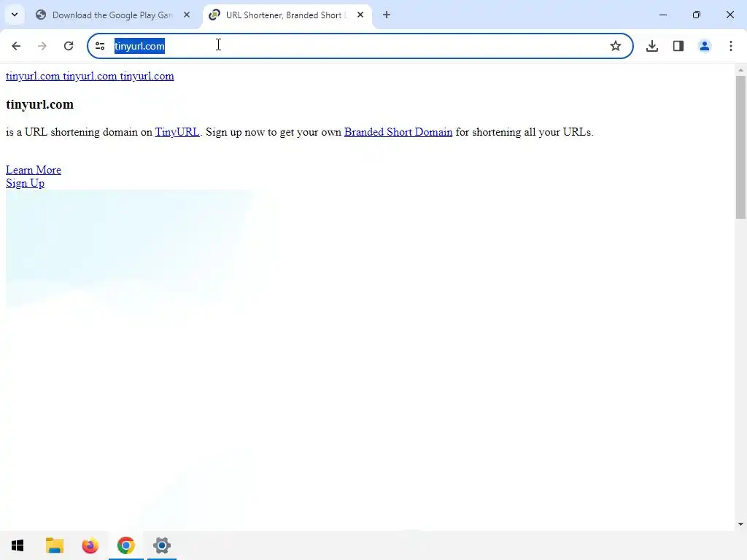Open File Explorer from the taskbar
The image size is (747, 560).
[x=54, y=545]
